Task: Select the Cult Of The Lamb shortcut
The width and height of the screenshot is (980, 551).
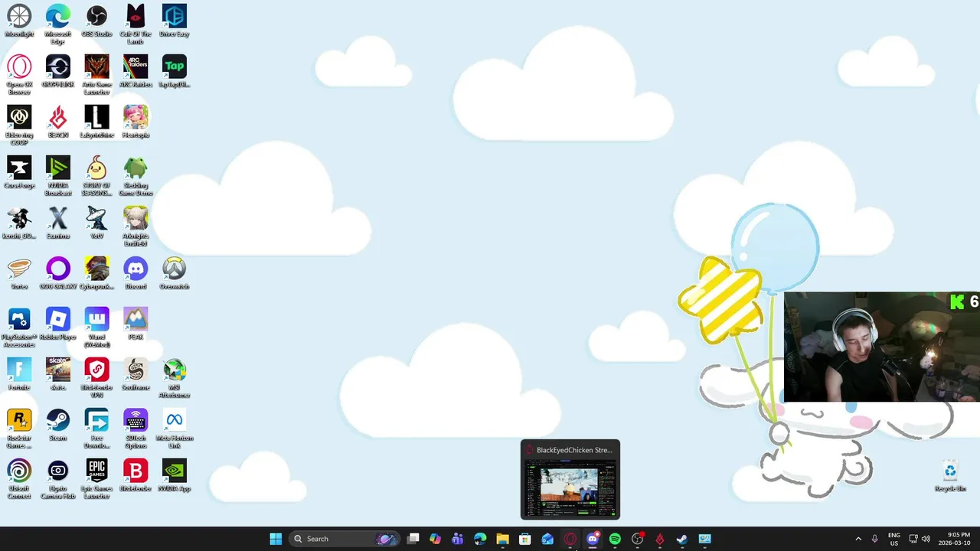Action: point(136,23)
